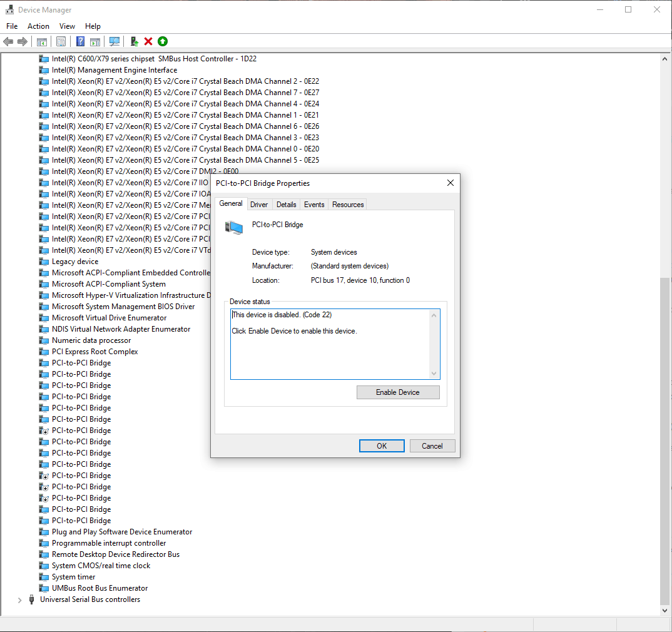Click the Back arrow toolbar icon
The height and width of the screenshot is (632, 672).
pos(8,41)
